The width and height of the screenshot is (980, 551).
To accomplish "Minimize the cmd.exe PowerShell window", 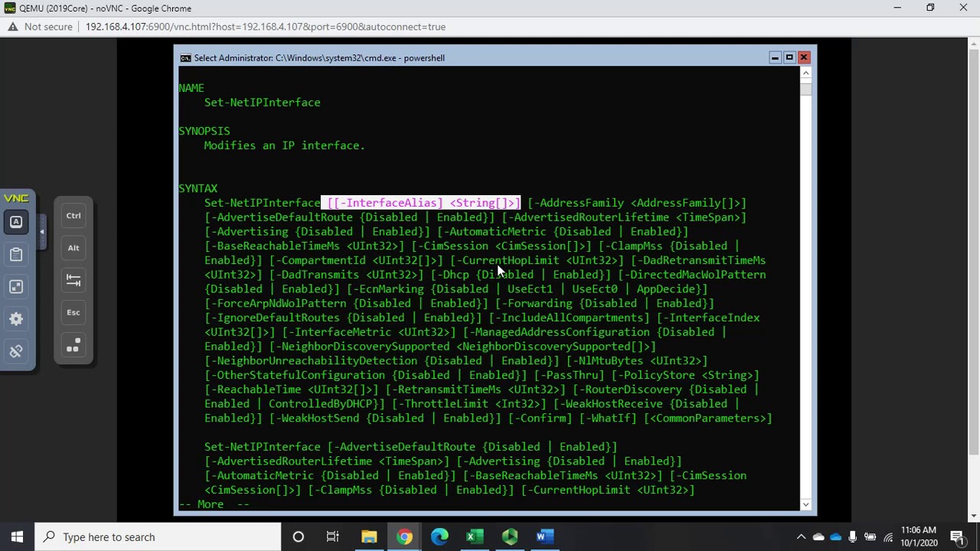I will pyautogui.click(x=775, y=57).
